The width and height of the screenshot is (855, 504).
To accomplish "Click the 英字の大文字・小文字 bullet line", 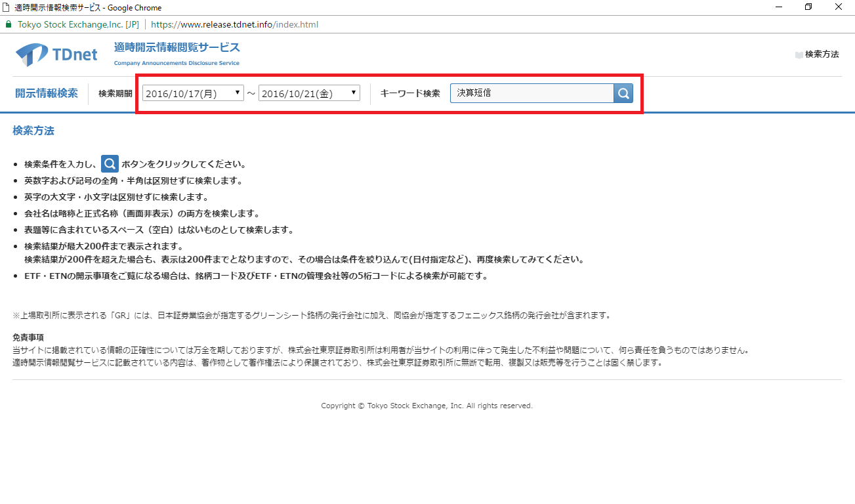I will click(x=116, y=197).
